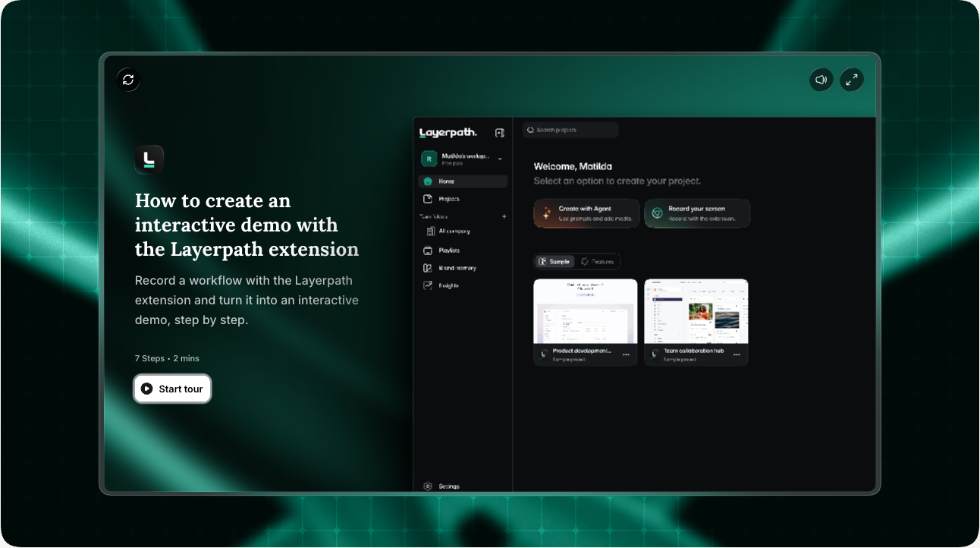Expand Matilda's workspace dropdown
Image resolution: width=980 pixels, height=548 pixels.
500,159
